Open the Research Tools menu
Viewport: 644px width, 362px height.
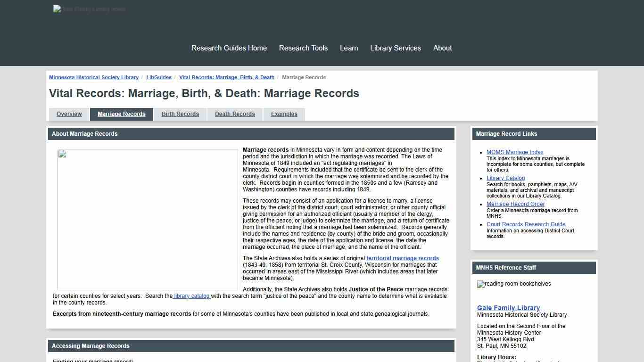click(303, 48)
